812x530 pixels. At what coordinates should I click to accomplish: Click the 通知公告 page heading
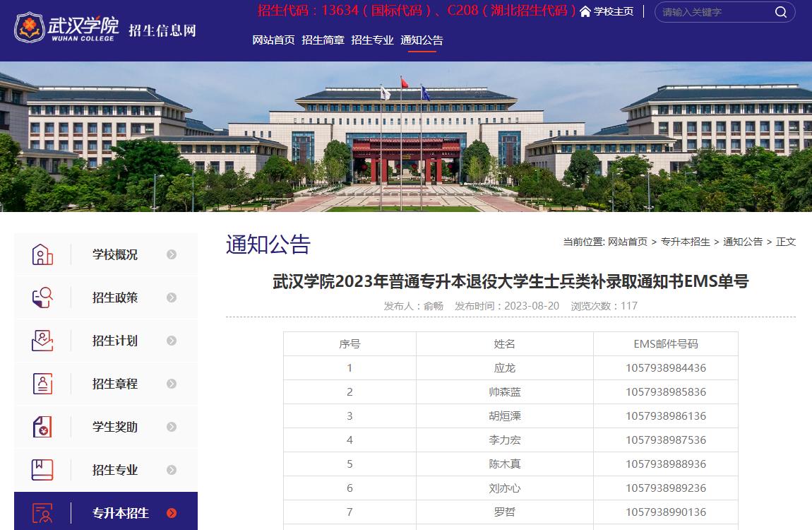tap(268, 244)
